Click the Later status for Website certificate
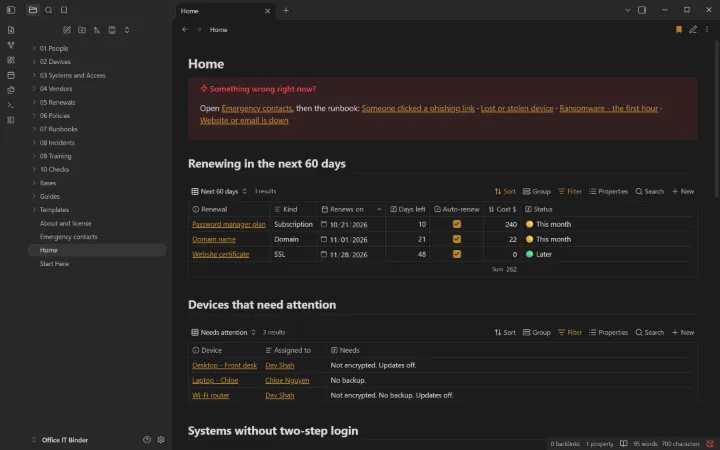The image size is (720, 450). [539, 254]
